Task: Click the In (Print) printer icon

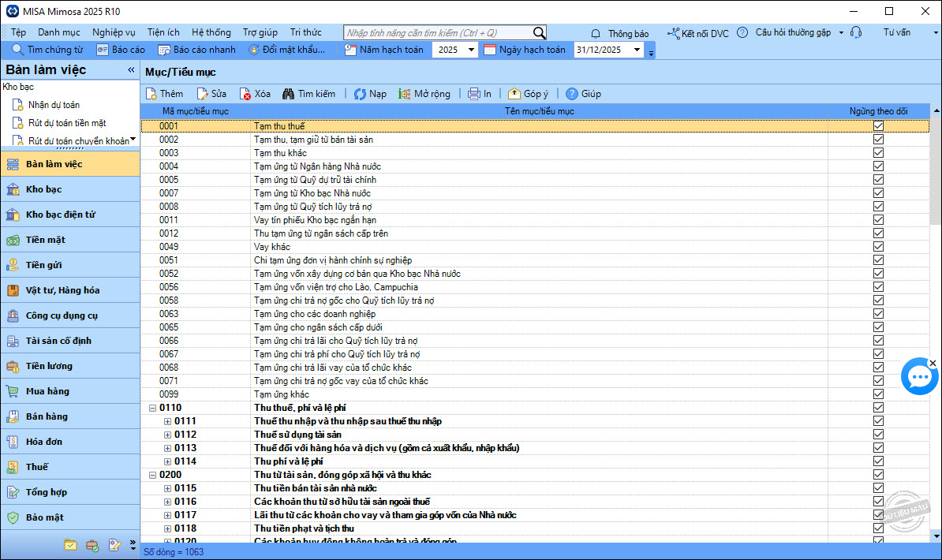Action: 474,94
